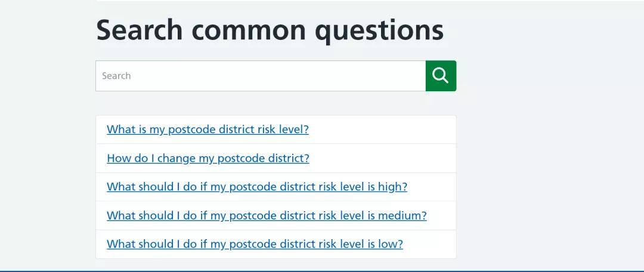Select the first question in the list
Viewport: 644px width, 272px height.
tap(208, 129)
